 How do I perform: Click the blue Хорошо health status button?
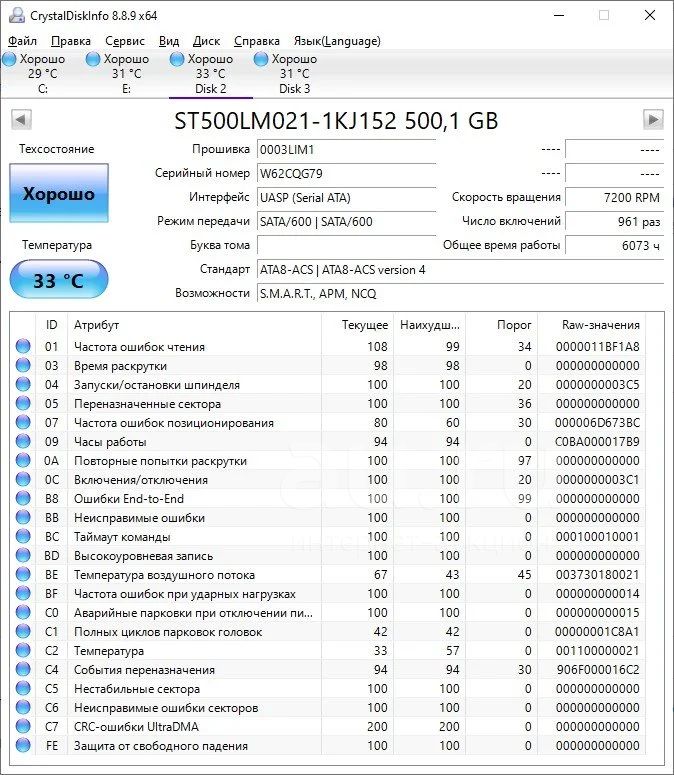coord(59,194)
